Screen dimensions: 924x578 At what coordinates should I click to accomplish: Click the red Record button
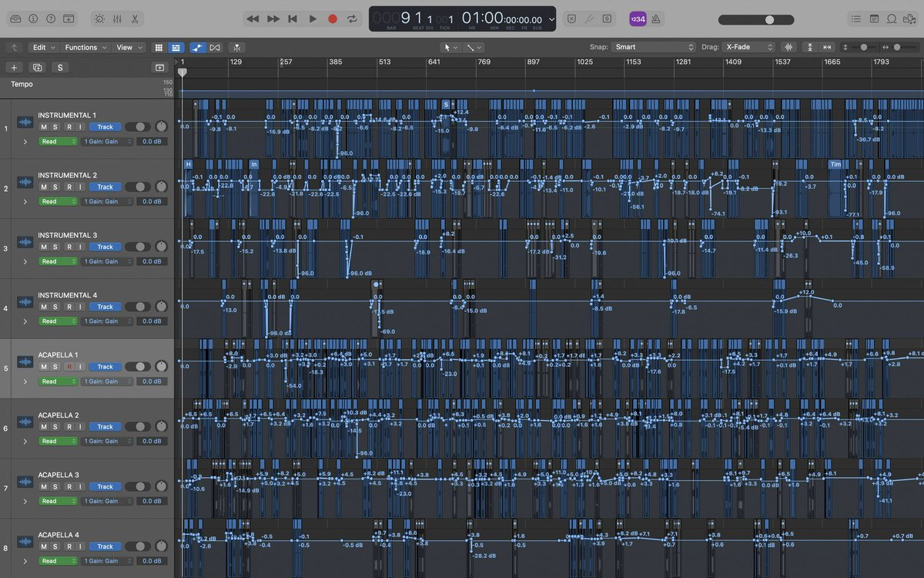(x=333, y=18)
